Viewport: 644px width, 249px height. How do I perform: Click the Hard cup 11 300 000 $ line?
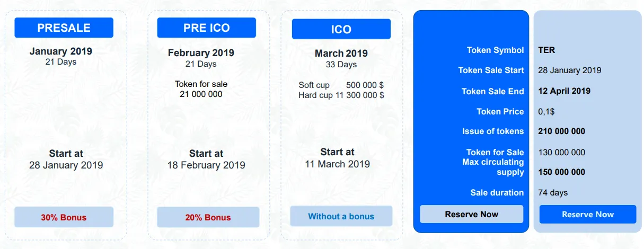click(341, 95)
